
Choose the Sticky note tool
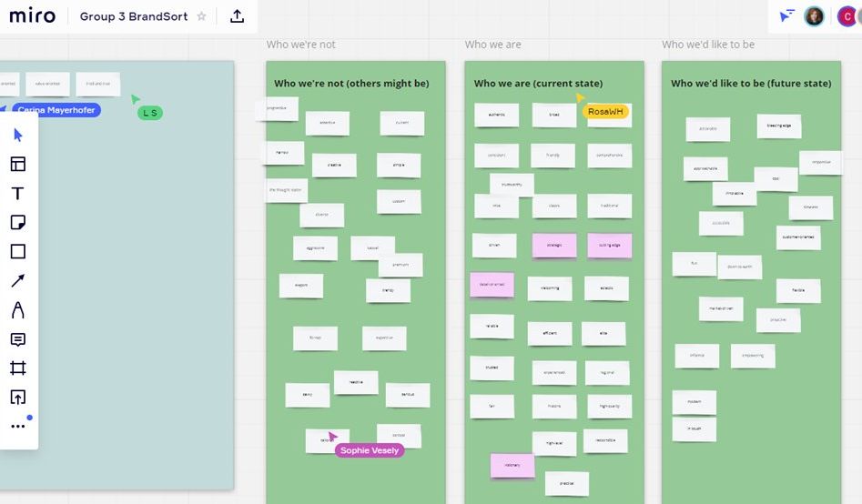click(18, 223)
